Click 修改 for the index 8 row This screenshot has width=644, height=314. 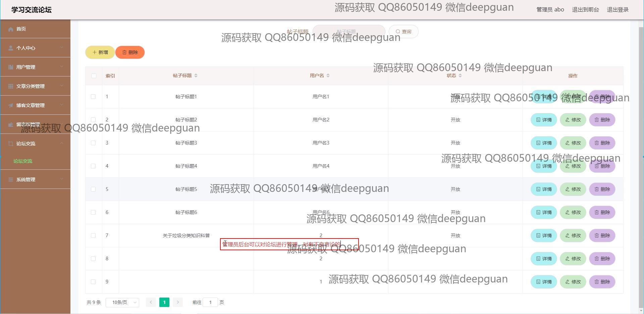[x=573, y=259]
